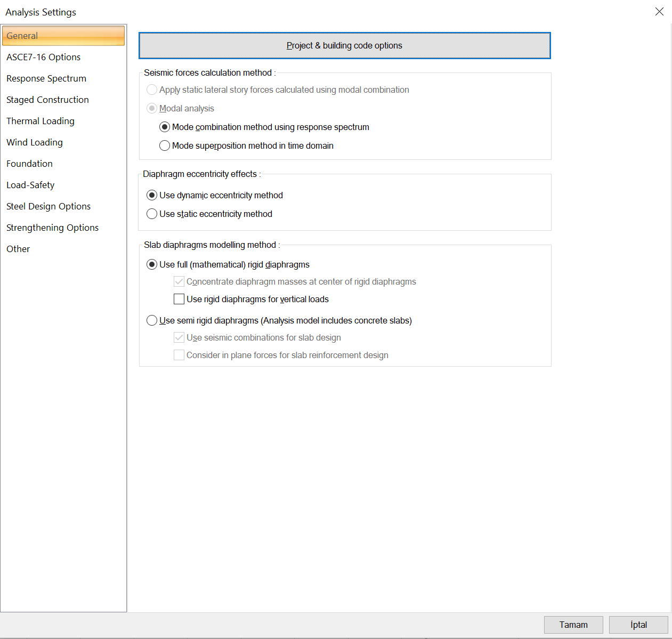Confirm settings with Tamam button
This screenshot has height=639, width=672.
pyautogui.click(x=573, y=625)
